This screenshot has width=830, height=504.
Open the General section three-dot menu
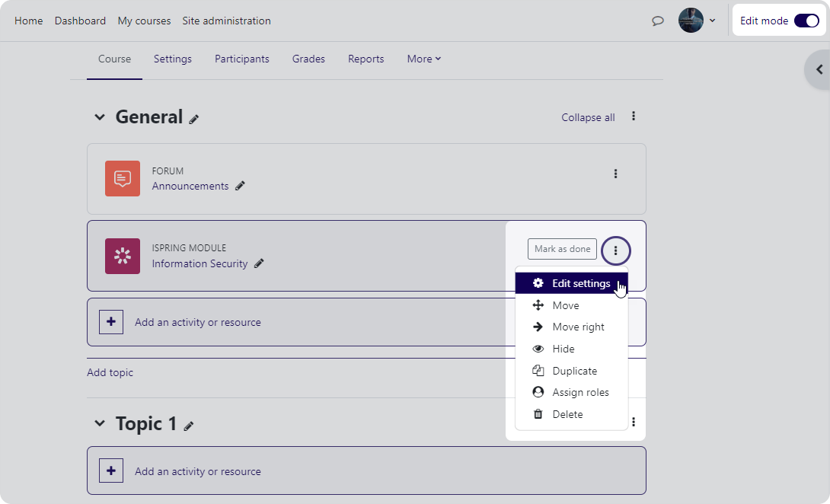click(633, 116)
